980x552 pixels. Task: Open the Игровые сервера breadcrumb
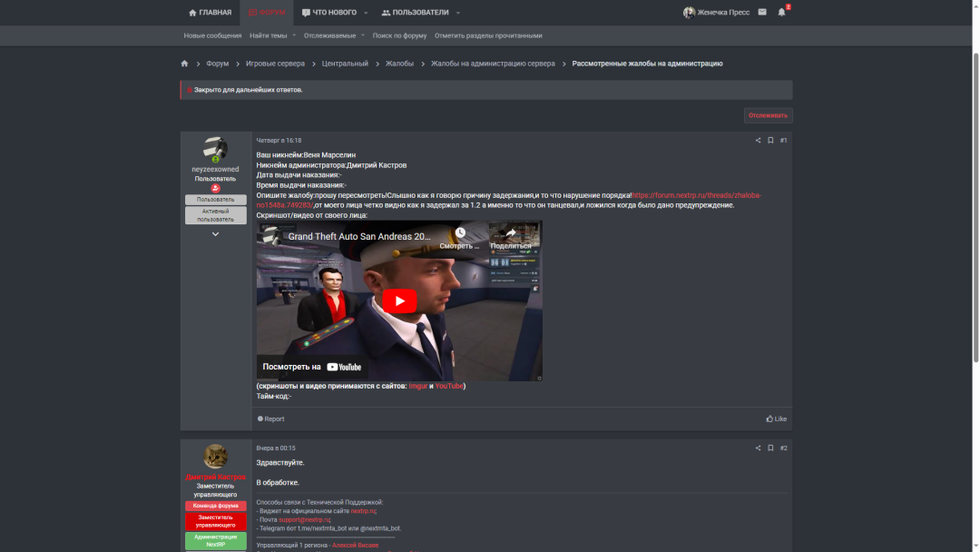[x=275, y=64]
